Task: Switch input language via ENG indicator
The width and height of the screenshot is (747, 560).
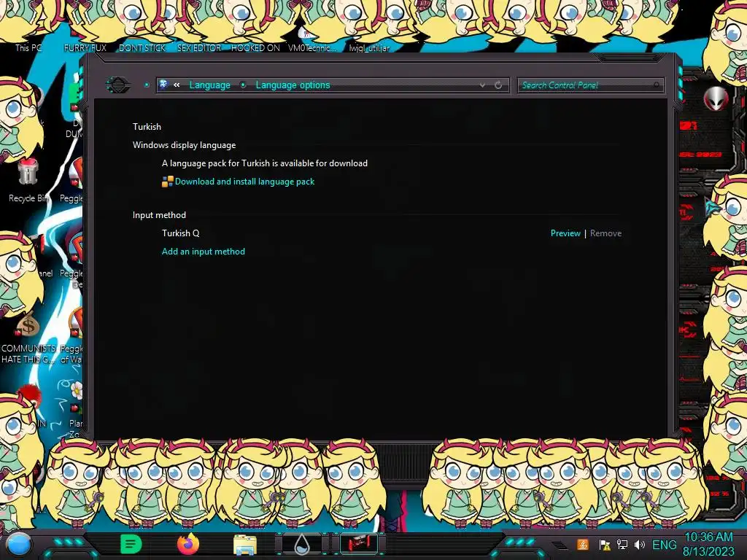Action: tap(664, 545)
